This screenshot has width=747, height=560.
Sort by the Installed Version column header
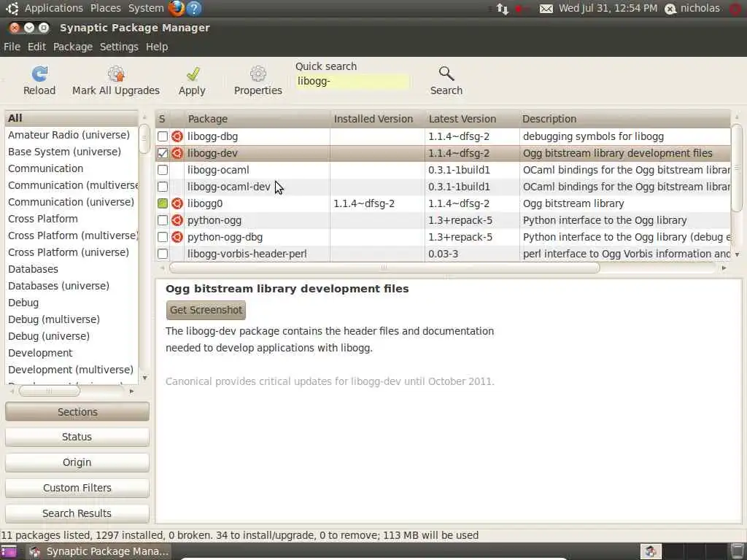pyautogui.click(x=377, y=119)
